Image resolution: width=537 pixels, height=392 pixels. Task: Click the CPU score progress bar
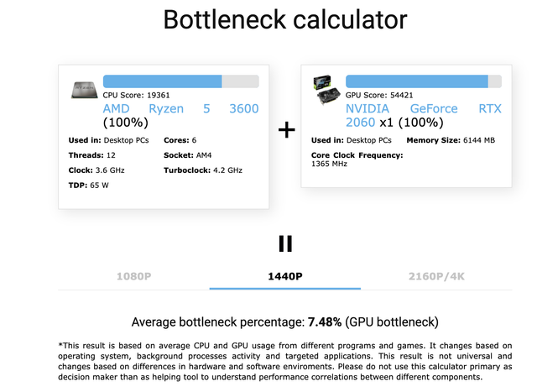(x=180, y=81)
